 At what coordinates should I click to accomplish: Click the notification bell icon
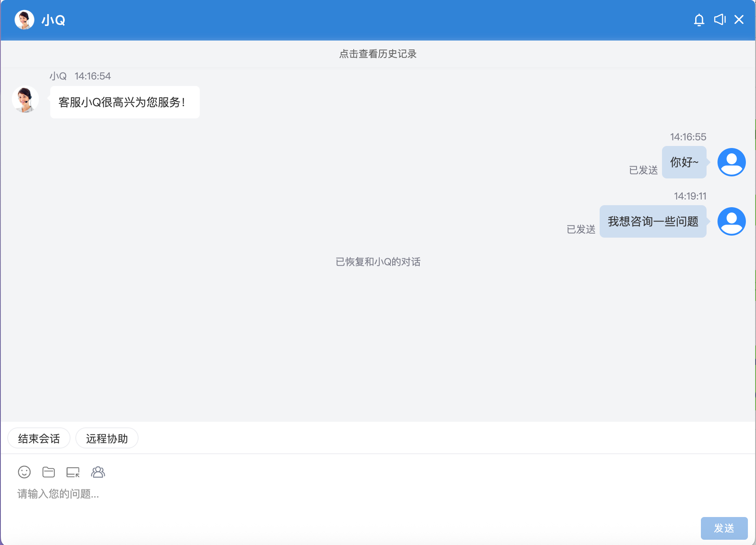pos(699,20)
